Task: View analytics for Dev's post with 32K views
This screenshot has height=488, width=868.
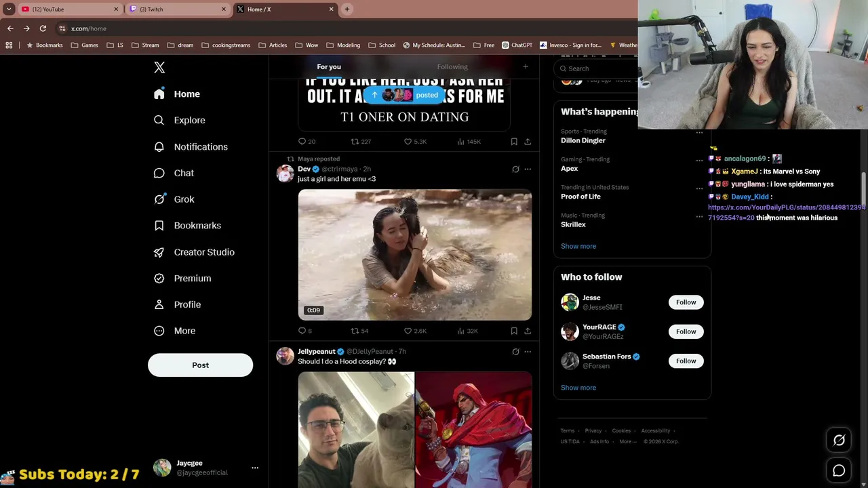Action: (x=468, y=331)
